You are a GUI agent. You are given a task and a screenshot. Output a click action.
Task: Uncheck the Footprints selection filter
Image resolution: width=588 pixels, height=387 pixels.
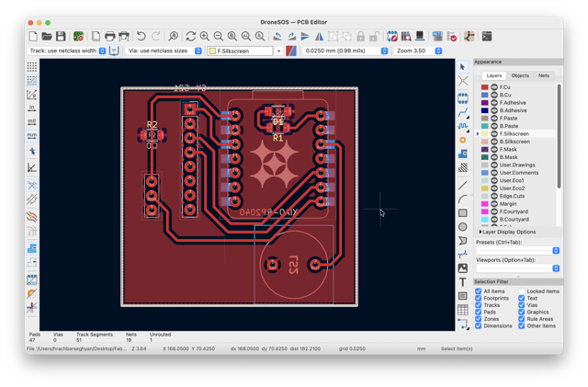pyautogui.click(x=478, y=298)
